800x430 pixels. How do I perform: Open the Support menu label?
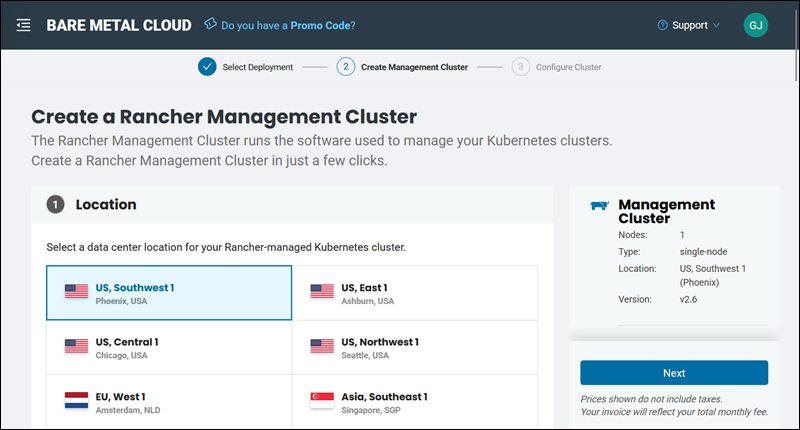pos(690,25)
